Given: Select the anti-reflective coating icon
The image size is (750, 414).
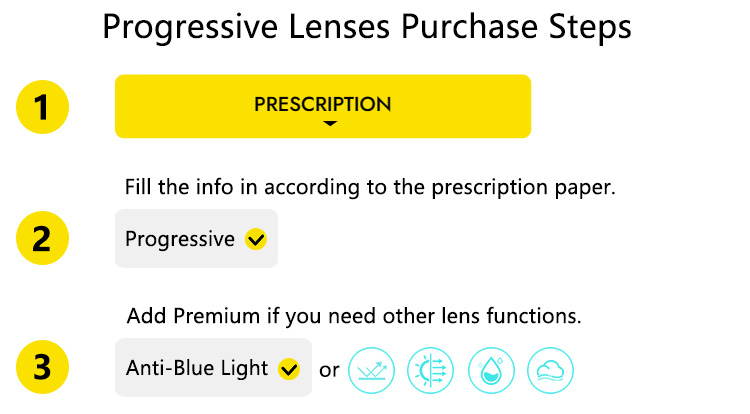Looking at the screenshot, I should pyautogui.click(x=371, y=370).
